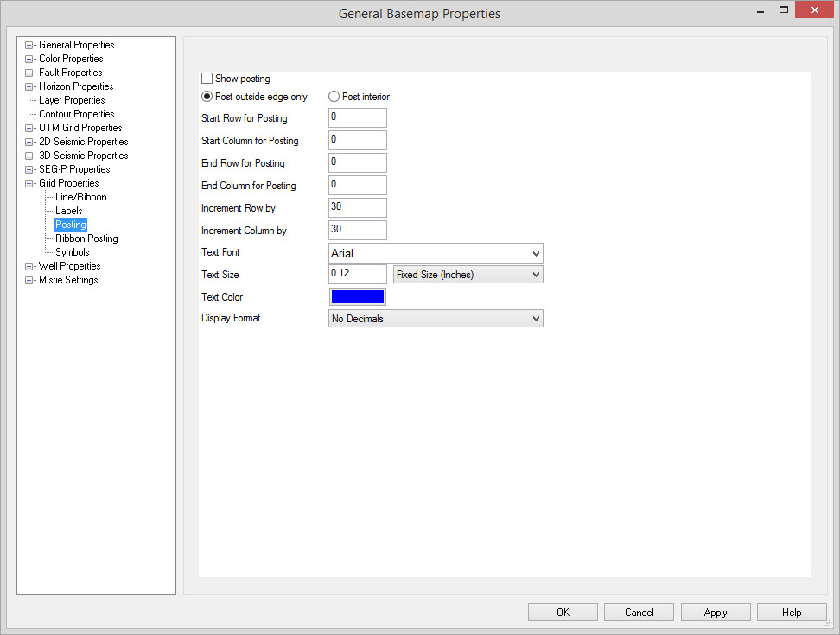
Task: Click the OK button
Action: click(563, 613)
